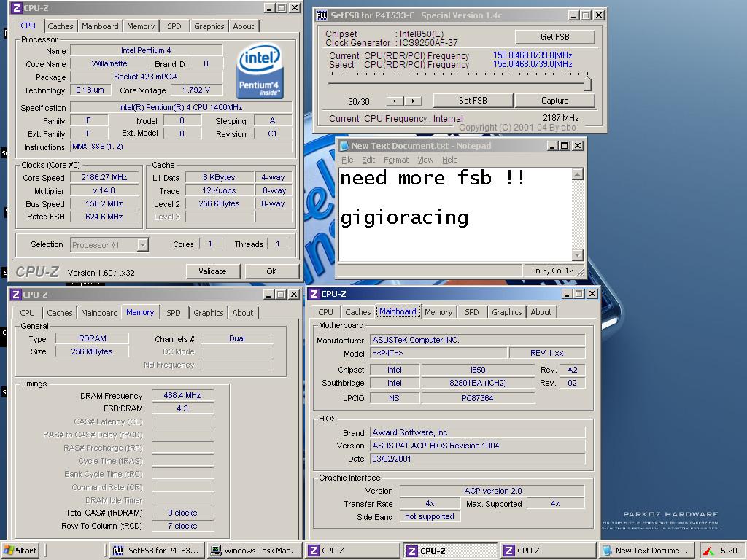Click the 5:20 taskbar clock
Screen dimensions: 747x560
coord(729,551)
